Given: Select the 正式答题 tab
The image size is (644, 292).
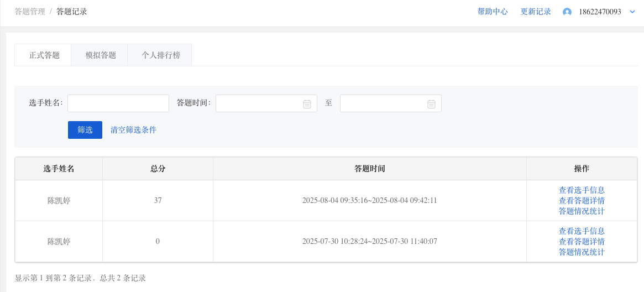Looking at the screenshot, I should click(x=44, y=55).
